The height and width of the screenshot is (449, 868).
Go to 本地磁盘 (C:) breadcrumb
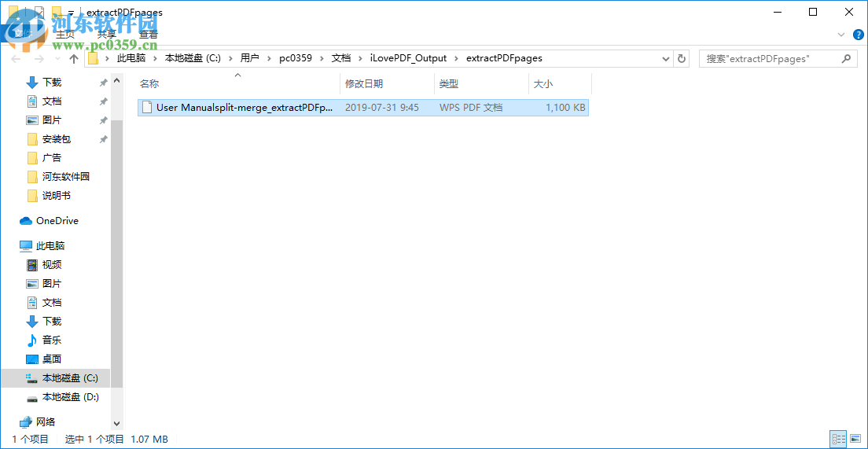click(192, 58)
